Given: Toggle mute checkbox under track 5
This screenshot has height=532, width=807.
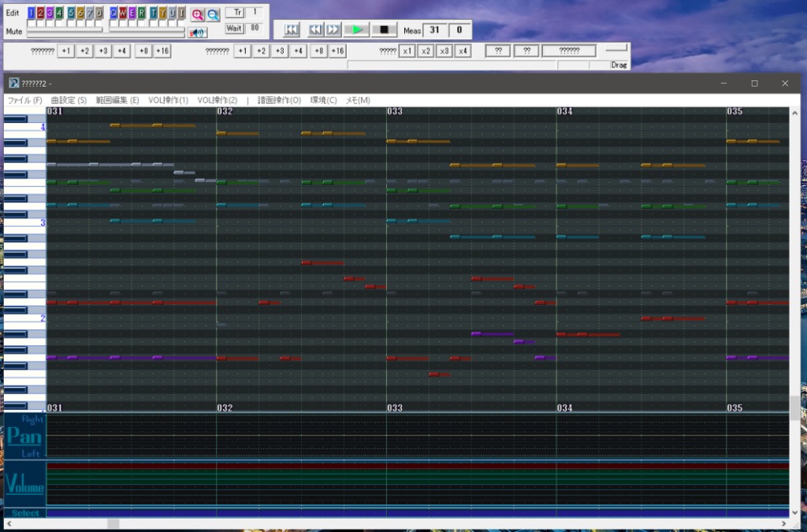Looking at the screenshot, I should (x=71, y=23).
